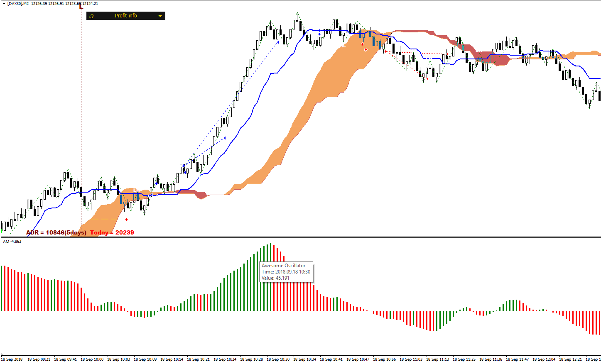Click tooltip line Value: 45.191
Screen dimensions: 601x364
275,278
